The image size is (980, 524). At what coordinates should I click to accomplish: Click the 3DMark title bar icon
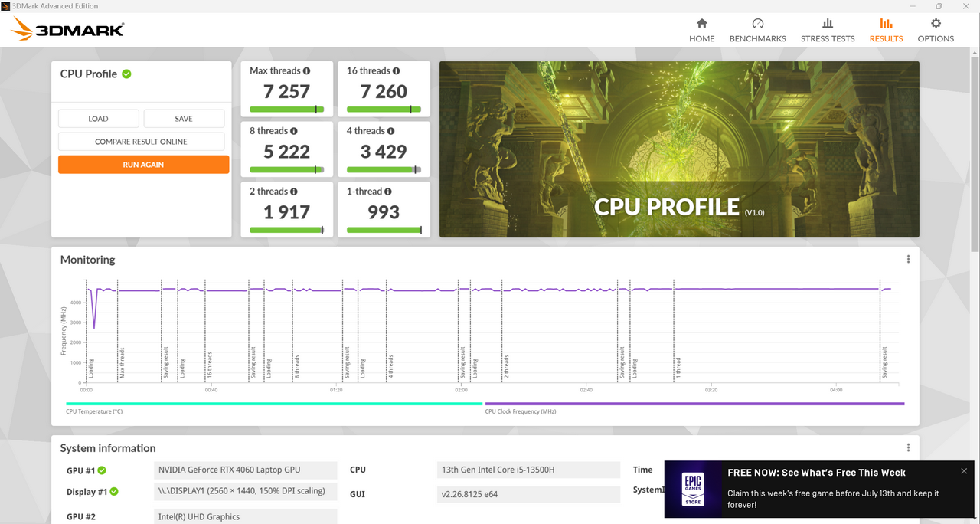click(x=5, y=5)
